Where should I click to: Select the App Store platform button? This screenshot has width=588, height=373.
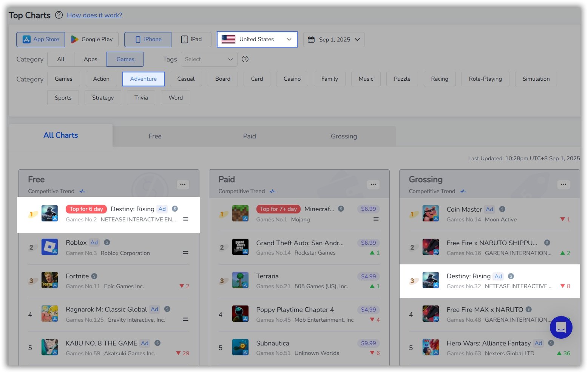[x=41, y=39]
